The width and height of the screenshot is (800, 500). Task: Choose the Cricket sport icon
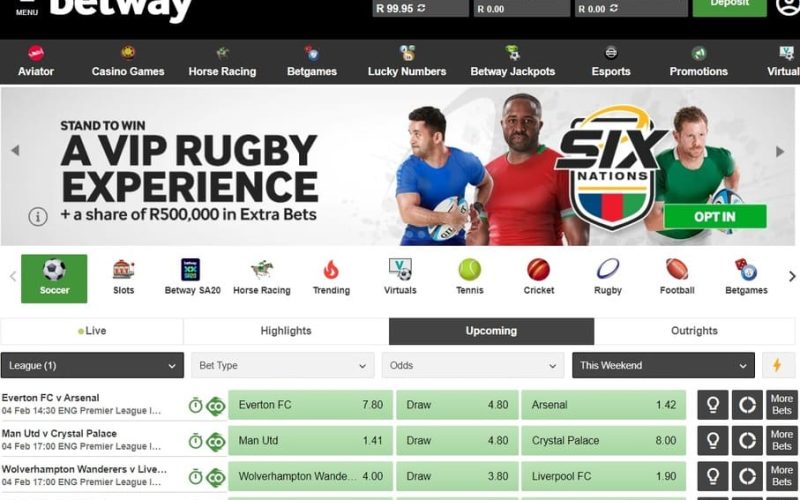tap(538, 269)
